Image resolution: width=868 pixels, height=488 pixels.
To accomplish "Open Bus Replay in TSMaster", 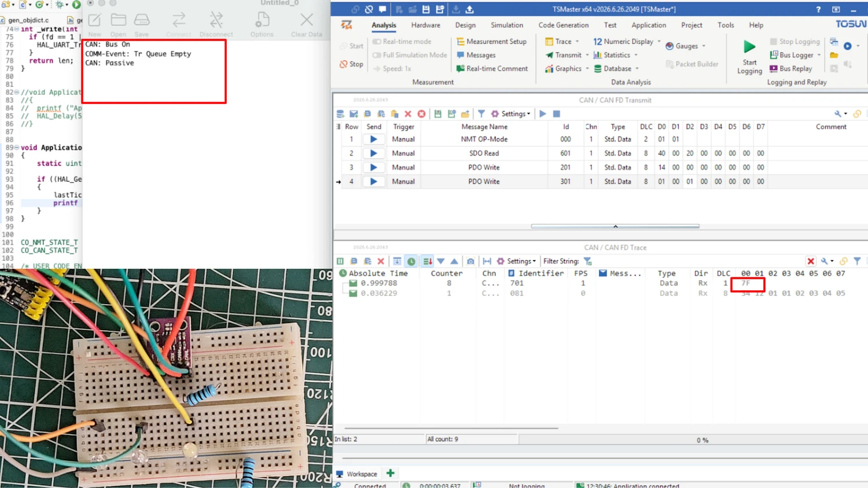I will pos(790,68).
